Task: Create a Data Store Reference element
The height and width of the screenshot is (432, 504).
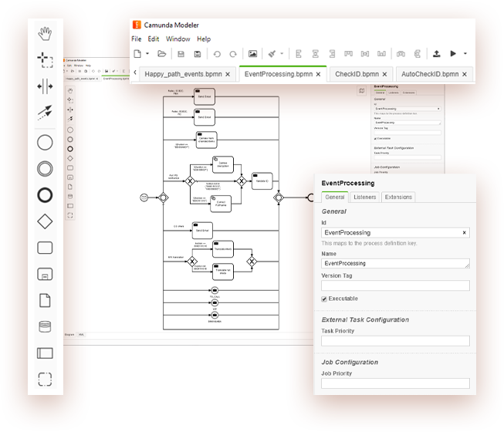Action: click(46, 326)
